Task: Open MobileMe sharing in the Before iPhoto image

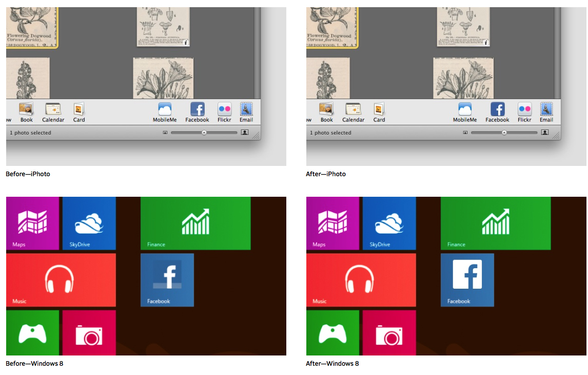Action: pos(164,109)
